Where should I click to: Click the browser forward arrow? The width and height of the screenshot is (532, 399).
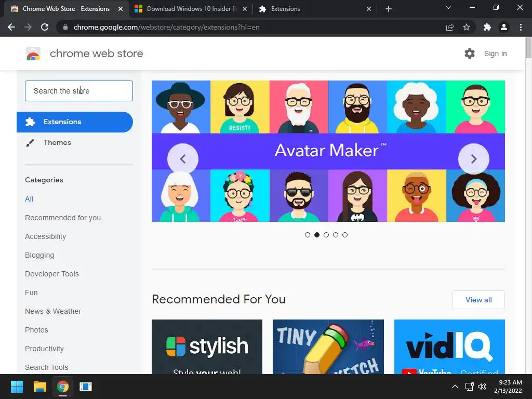click(x=28, y=27)
